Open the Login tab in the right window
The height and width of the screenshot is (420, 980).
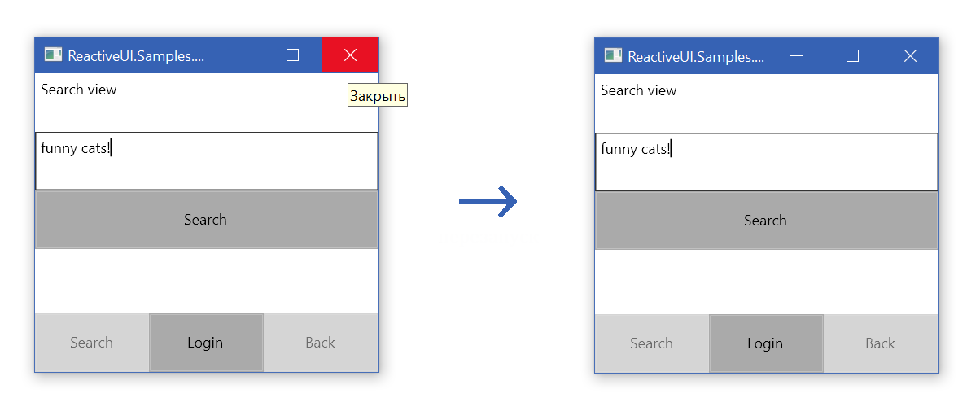pos(766,343)
